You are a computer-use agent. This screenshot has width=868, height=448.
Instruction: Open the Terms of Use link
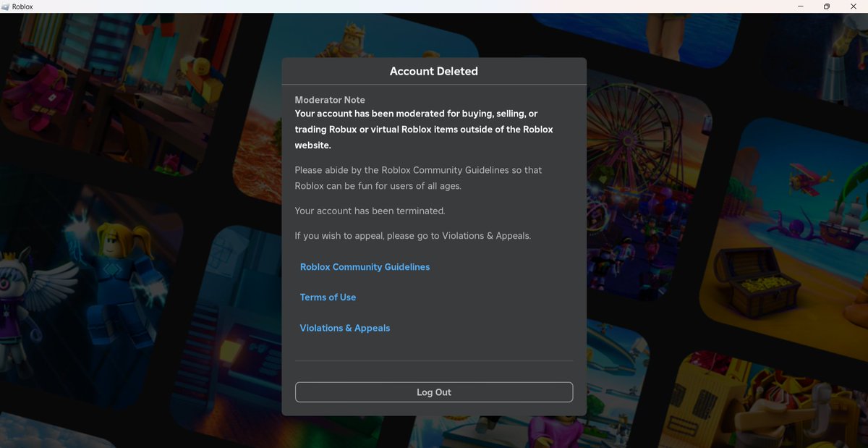click(328, 297)
